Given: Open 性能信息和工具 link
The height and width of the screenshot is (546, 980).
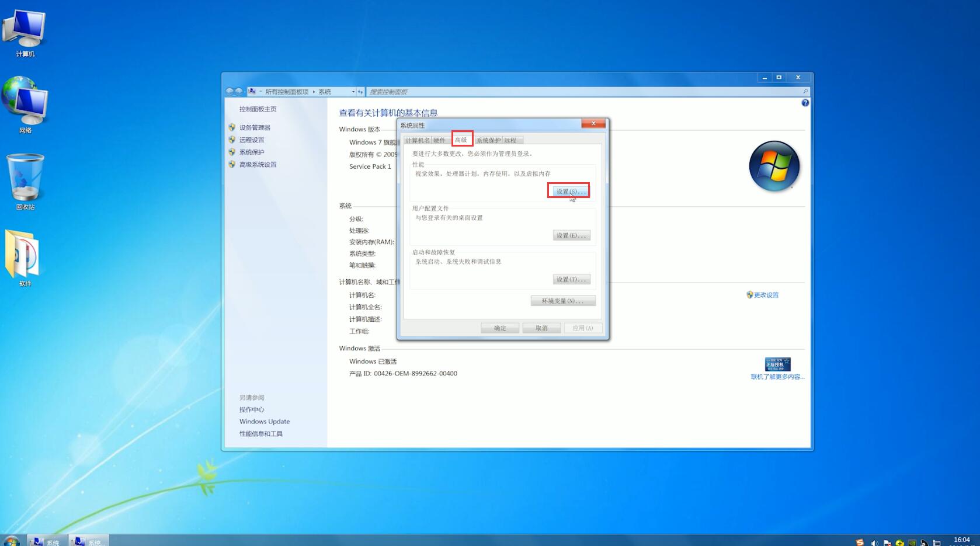Looking at the screenshot, I should point(261,434).
